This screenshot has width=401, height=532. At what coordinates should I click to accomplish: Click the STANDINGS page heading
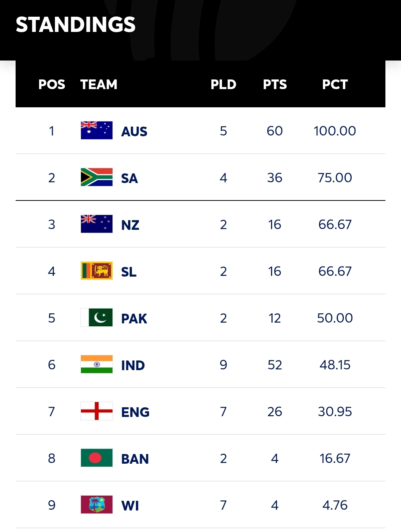[76, 25]
